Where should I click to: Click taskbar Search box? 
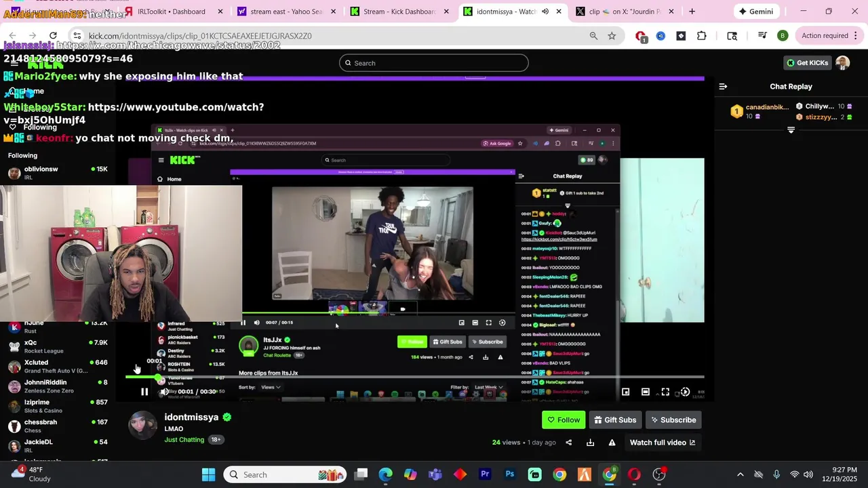285,474
